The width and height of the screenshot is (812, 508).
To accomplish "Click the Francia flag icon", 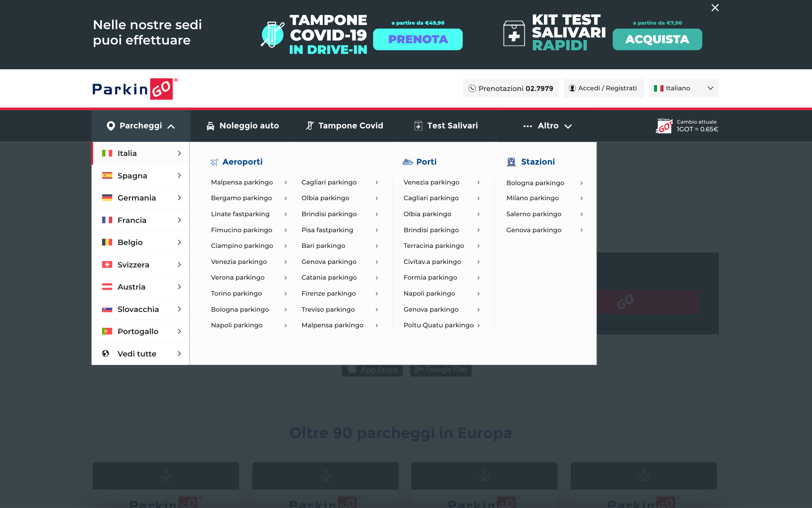I will (x=107, y=220).
